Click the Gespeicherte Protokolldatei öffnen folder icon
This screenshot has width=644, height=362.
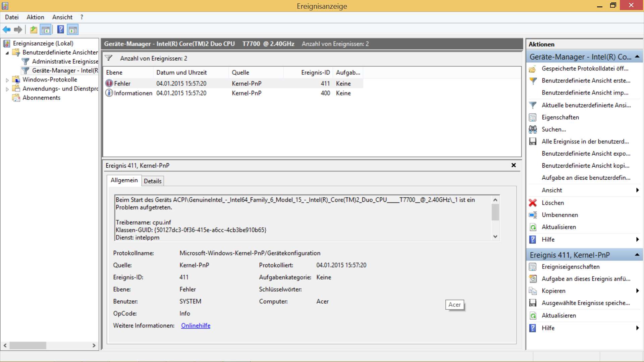533,69
